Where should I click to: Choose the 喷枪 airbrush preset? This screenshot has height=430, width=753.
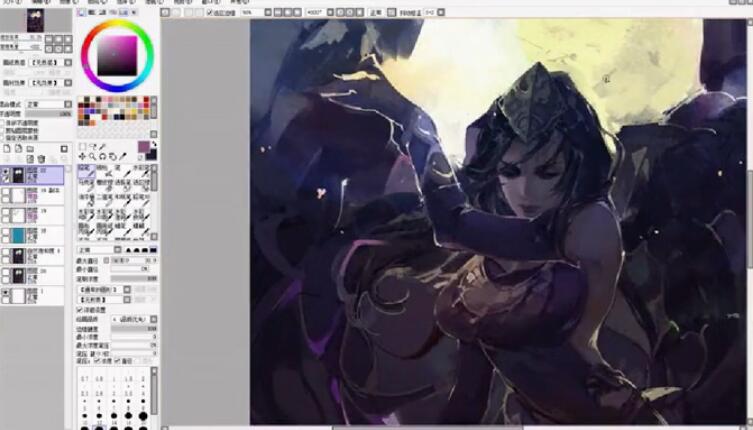pos(104,171)
